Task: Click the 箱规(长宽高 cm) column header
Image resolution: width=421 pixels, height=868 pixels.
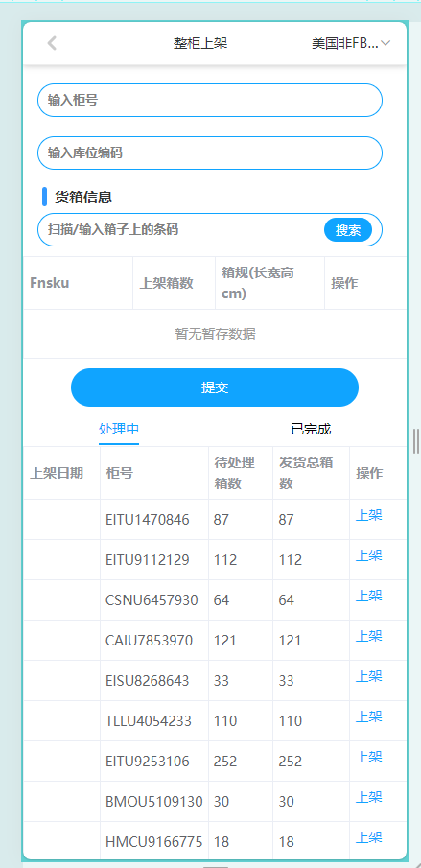Action: point(269,283)
